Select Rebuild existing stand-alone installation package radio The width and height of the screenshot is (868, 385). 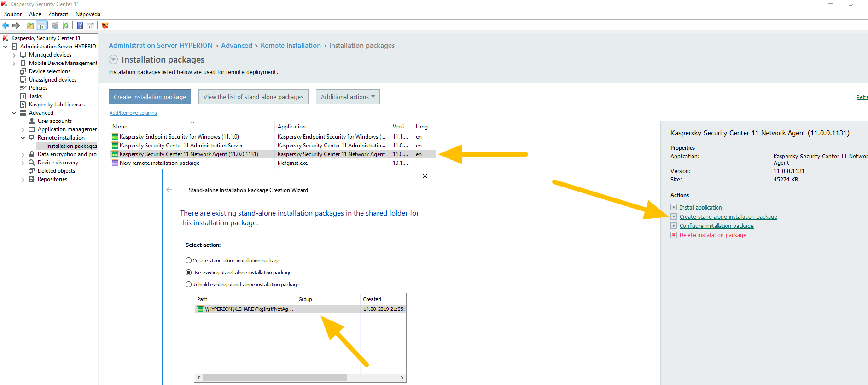[188, 285]
